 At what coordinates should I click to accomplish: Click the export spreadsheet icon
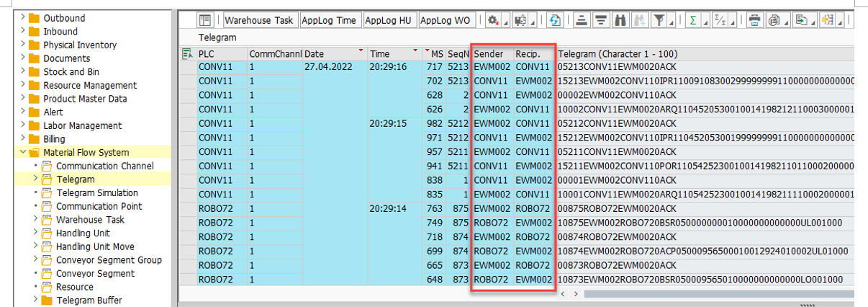(800, 20)
